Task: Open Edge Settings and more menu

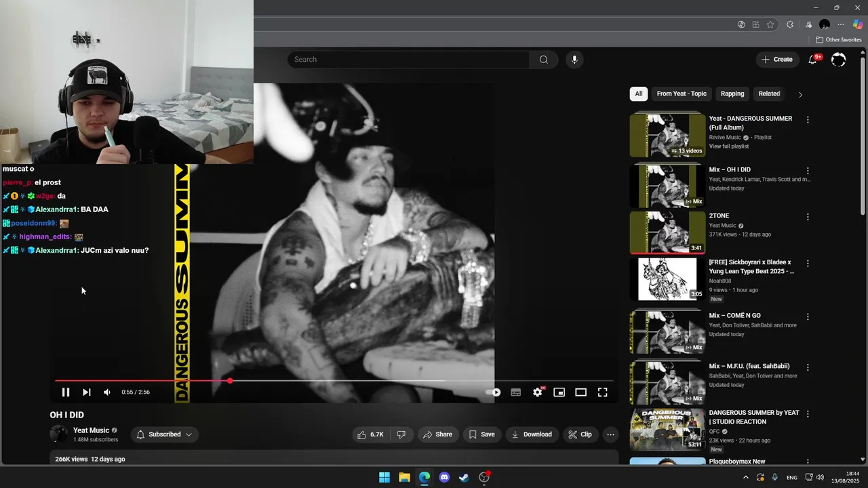Action: (x=841, y=24)
